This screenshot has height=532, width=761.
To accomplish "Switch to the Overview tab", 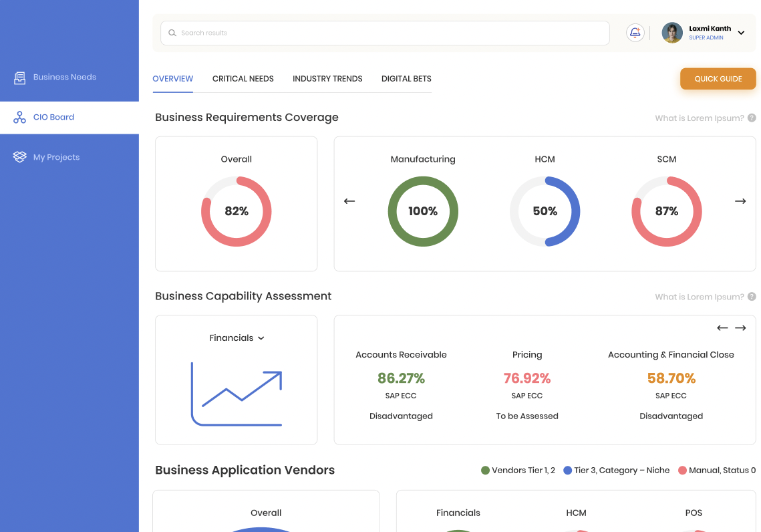I will tap(173, 79).
